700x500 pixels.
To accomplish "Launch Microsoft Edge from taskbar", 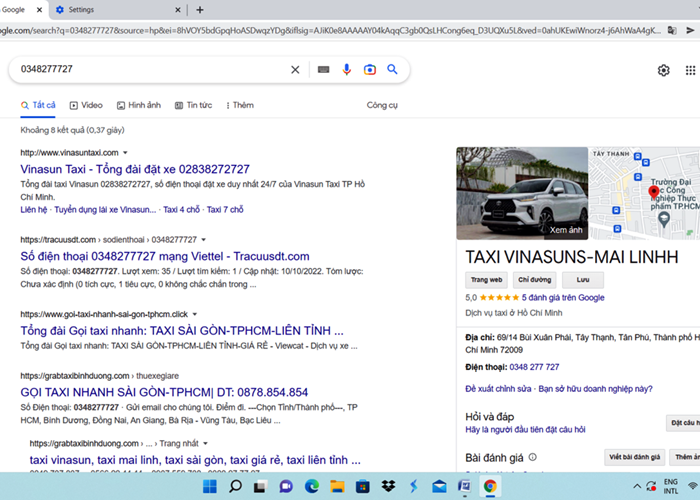I will coord(312,486).
